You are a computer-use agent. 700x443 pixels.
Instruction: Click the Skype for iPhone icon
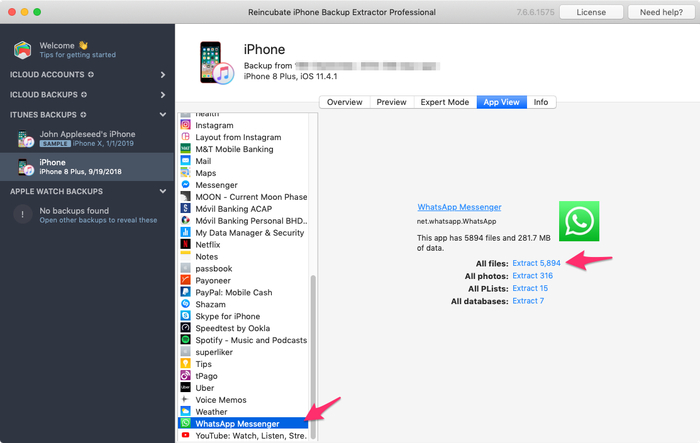(x=185, y=316)
